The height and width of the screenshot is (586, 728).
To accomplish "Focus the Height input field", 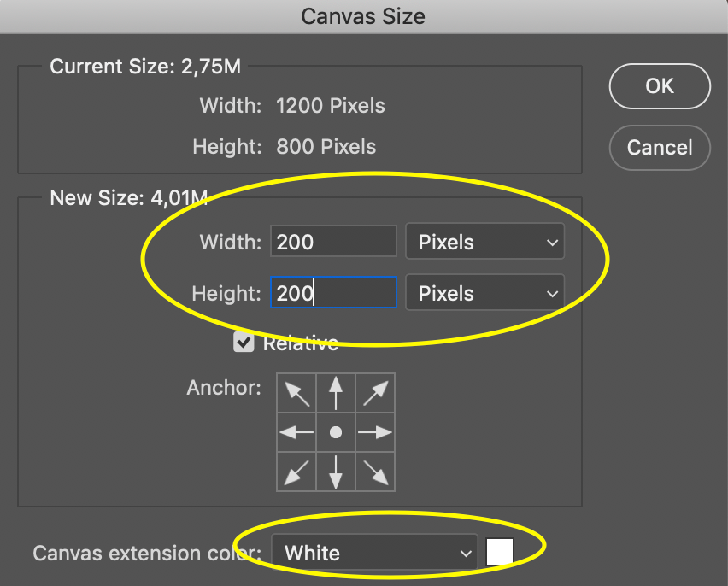I will click(333, 292).
